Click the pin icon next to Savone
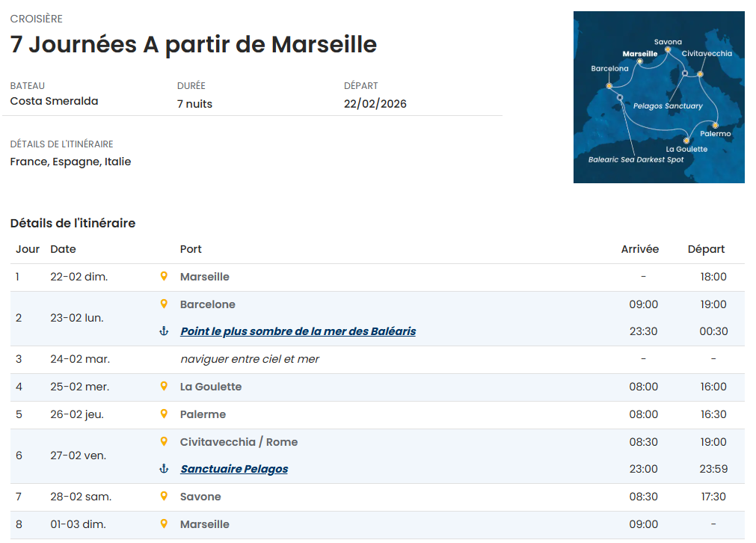This screenshot has height=543, width=756. [164, 497]
